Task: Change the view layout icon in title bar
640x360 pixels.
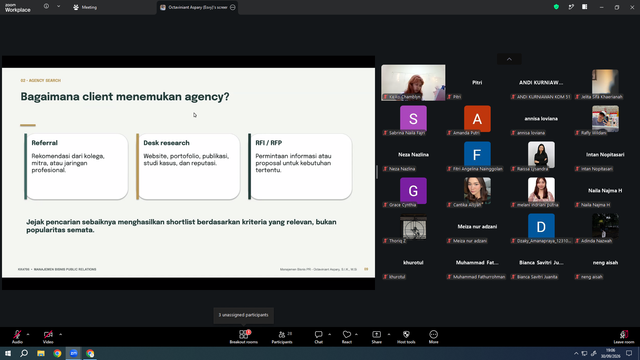Action: [x=585, y=7]
